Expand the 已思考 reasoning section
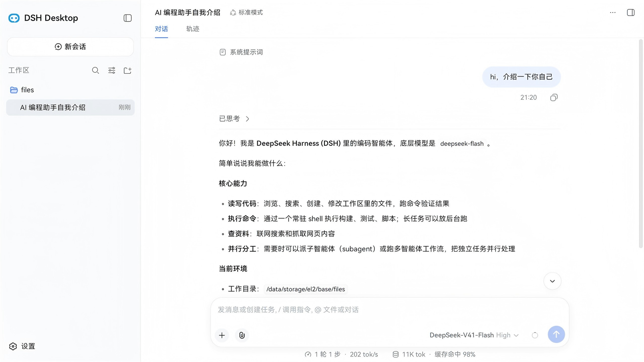Screen dimensions: 644x362 (x=234, y=119)
